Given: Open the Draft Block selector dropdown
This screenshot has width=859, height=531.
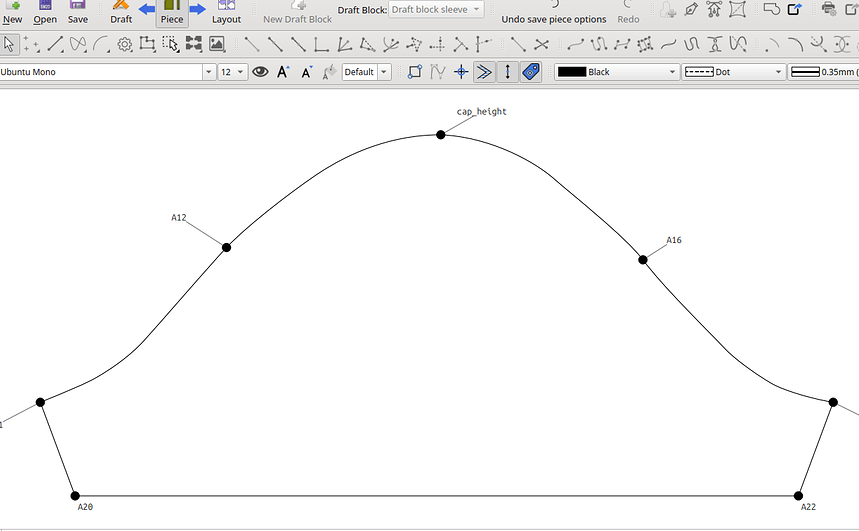Looking at the screenshot, I should [436, 9].
